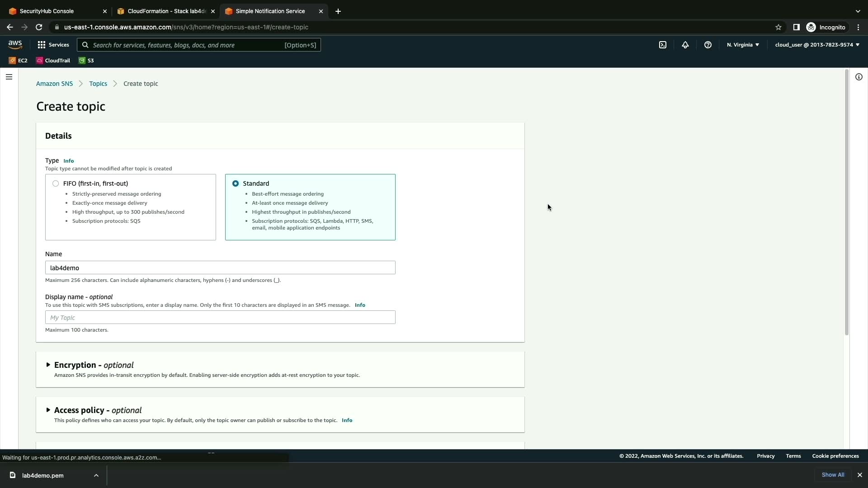Select the Standard topic type radio button
Image resolution: width=868 pixels, height=488 pixels.
pyautogui.click(x=236, y=183)
